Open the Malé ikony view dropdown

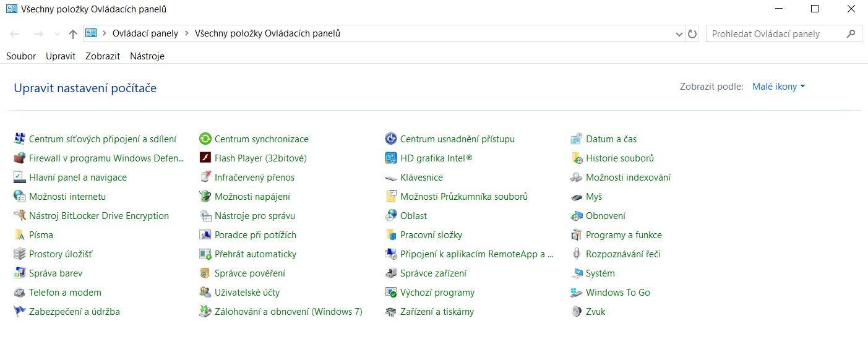click(778, 87)
